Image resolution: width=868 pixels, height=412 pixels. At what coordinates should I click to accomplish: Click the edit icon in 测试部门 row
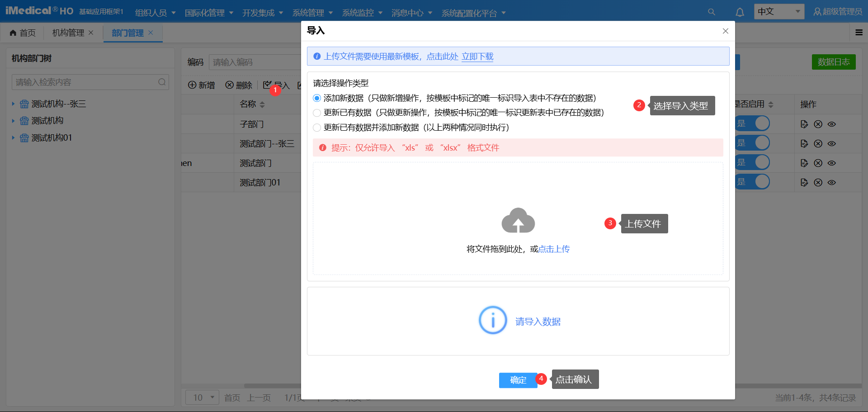point(804,163)
